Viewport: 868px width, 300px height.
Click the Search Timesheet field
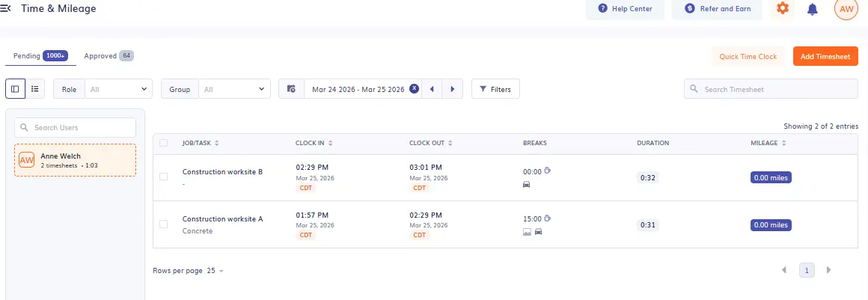click(771, 88)
